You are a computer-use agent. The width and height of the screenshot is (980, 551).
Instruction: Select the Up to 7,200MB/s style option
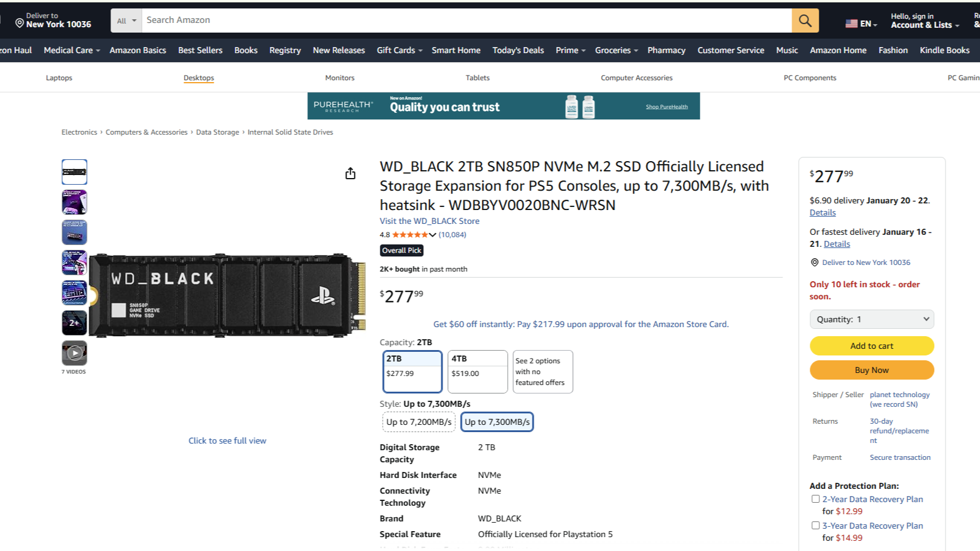click(x=418, y=422)
